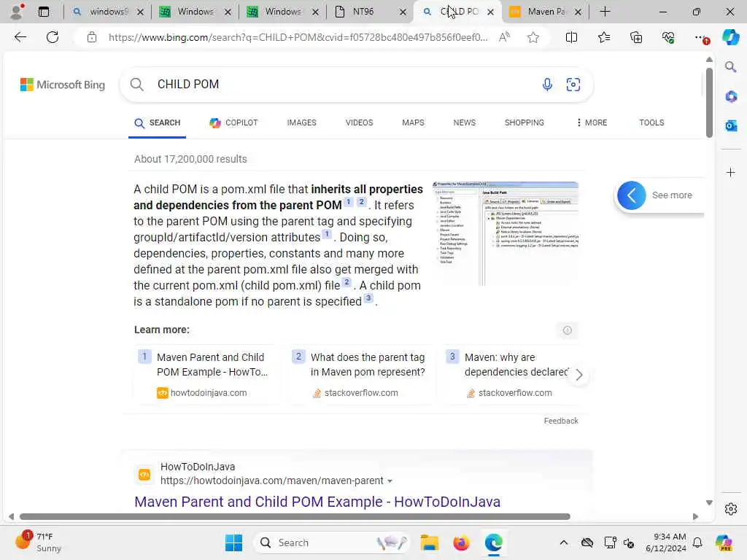
Task: Click 'About 17,200,000 results' text
Action: point(190,159)
